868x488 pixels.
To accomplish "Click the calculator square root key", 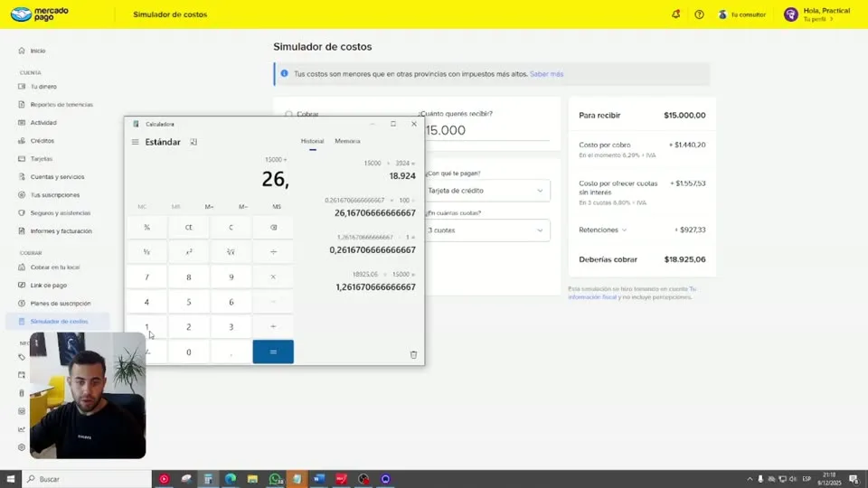I will click(231, 252).
